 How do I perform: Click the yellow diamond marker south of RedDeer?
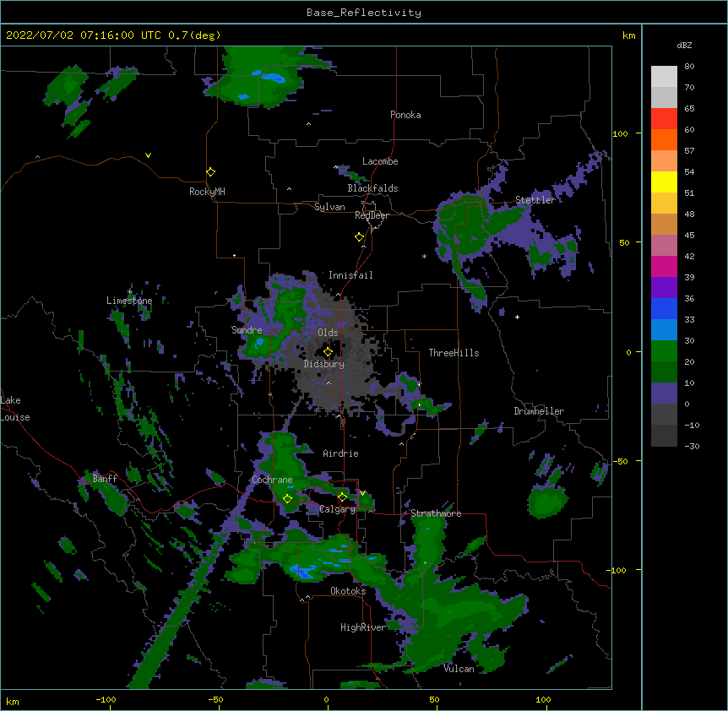coord(359,237)
